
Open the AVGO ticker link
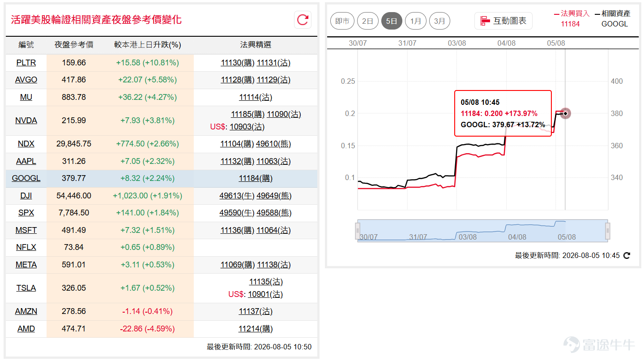(x=26, y=80)
